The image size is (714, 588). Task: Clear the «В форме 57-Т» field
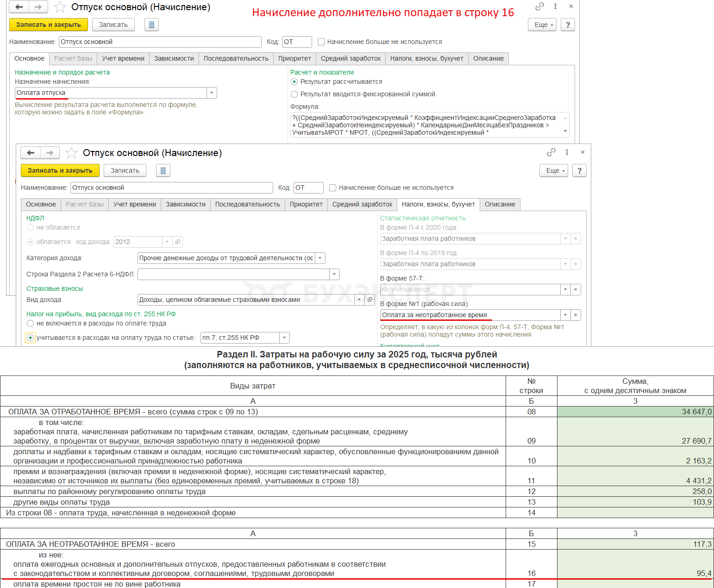[576, 289]
